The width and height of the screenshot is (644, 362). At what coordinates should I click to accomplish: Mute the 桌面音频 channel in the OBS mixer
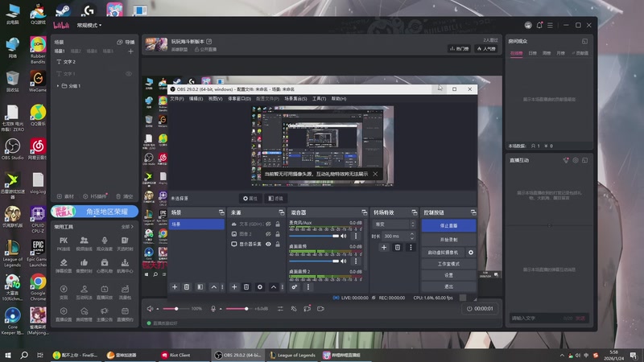344,261
